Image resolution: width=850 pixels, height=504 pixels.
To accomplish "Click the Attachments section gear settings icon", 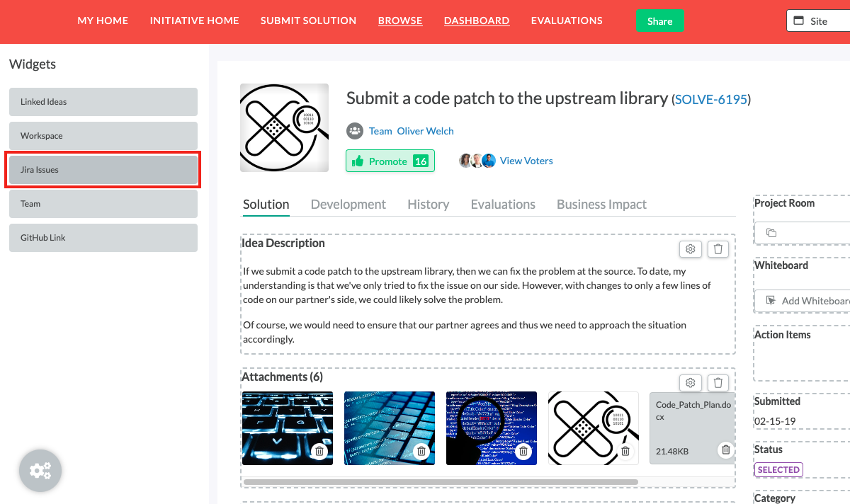I will (691, 383).
